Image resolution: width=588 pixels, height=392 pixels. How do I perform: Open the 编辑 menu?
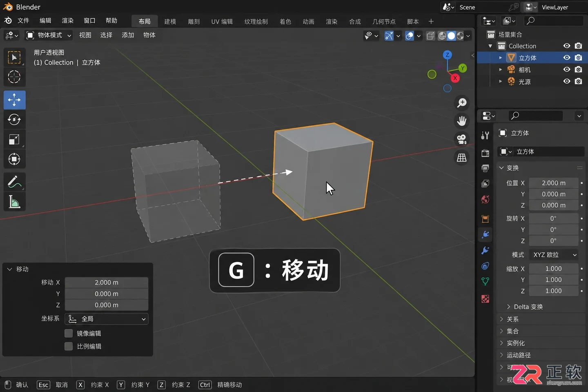[x=45, y=20]
